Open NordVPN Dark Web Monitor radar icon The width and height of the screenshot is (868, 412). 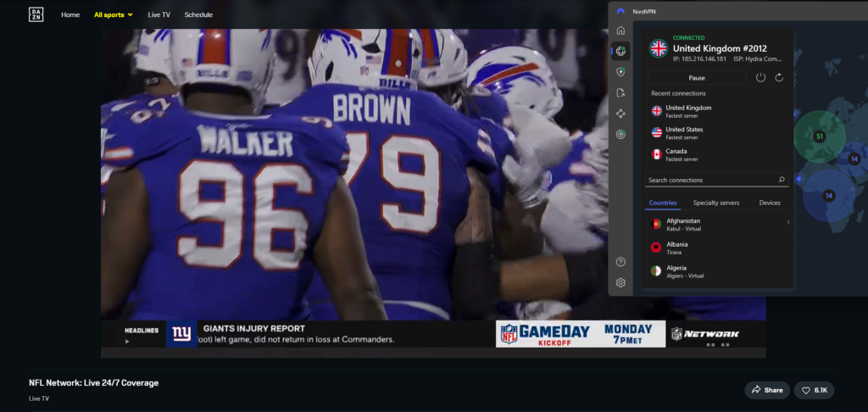[x=620, y=135]
